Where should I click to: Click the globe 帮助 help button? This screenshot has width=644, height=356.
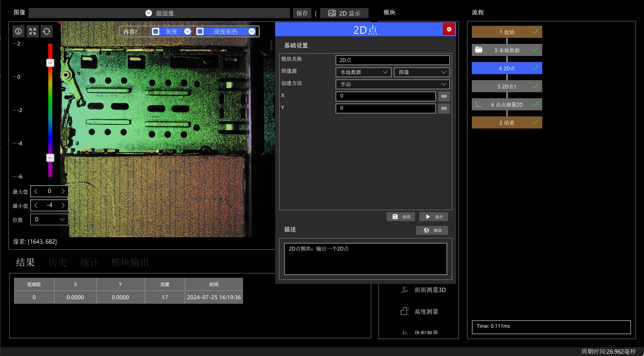432,230
